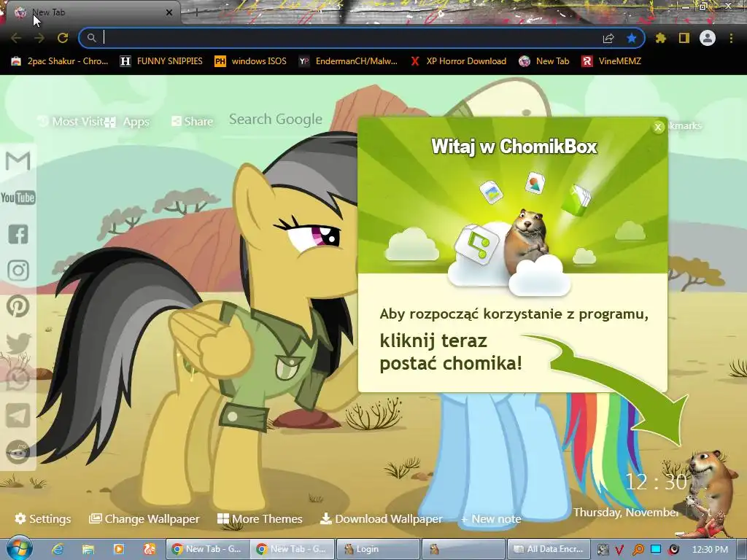Close the Witaj w ChomikBox popup
This screenshot has width=747, height=560.
[658, 127]
